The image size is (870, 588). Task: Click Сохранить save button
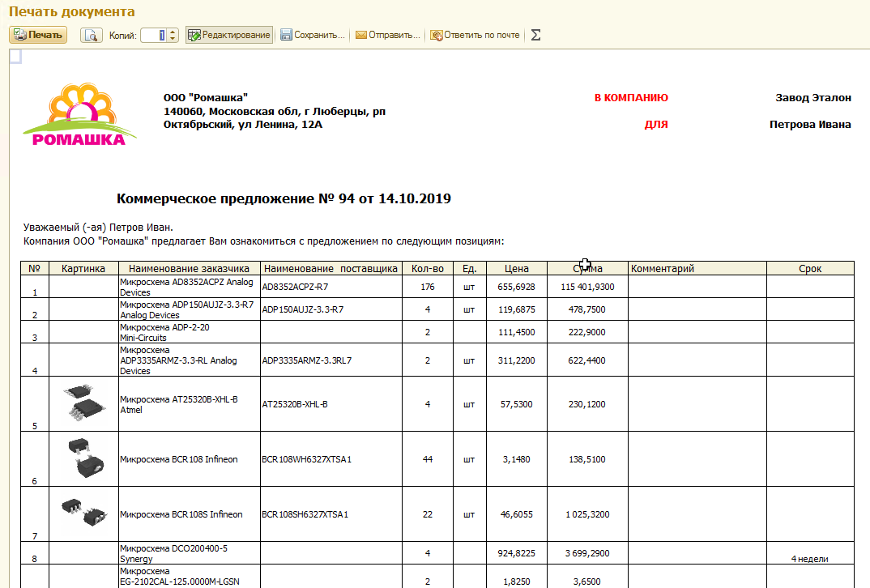point(313,35)
